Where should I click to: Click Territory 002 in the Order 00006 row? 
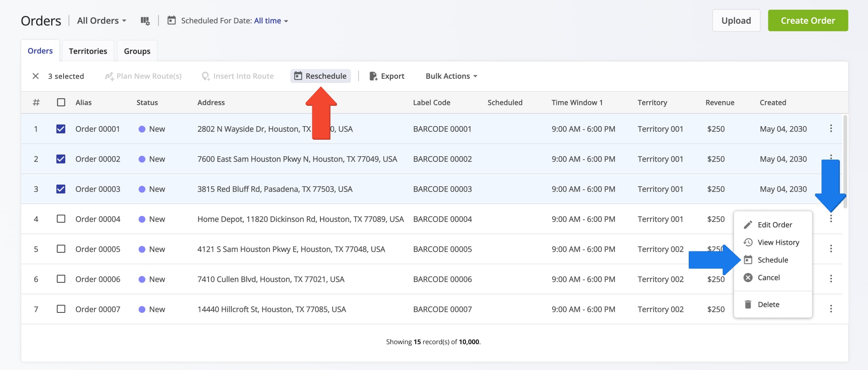click(x=660, y=279)
